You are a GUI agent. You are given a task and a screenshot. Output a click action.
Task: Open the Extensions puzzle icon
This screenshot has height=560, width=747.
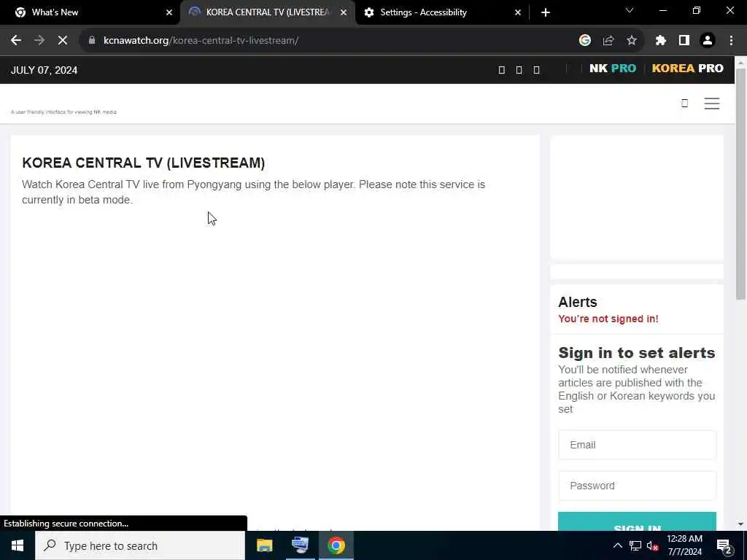660,41
